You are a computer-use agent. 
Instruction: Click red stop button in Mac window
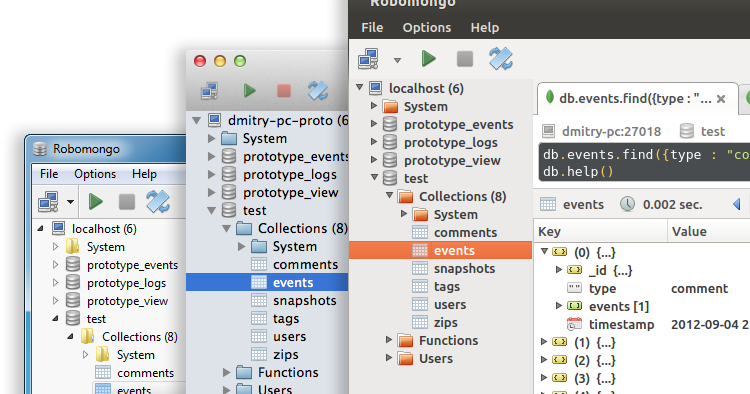point(284,90)
